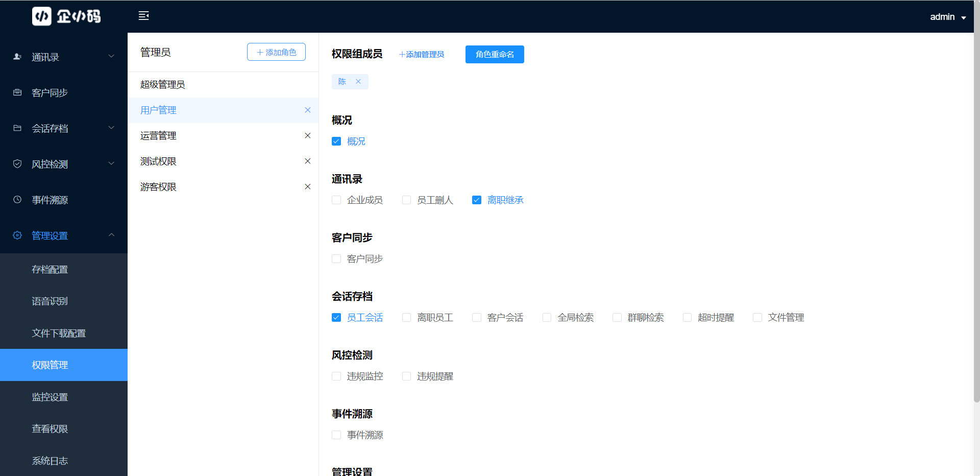The image size is (980, 476).
Task: Uncheck the 概况 checkbox
Action: pos(336,141)
